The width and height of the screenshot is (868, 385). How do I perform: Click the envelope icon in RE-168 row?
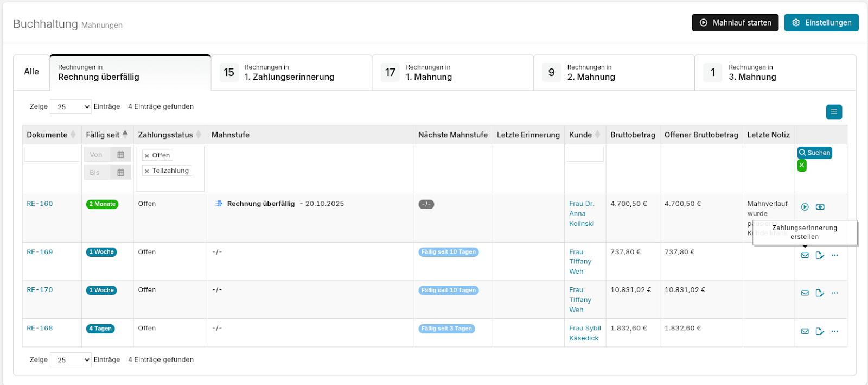click(x=805, y=331)
